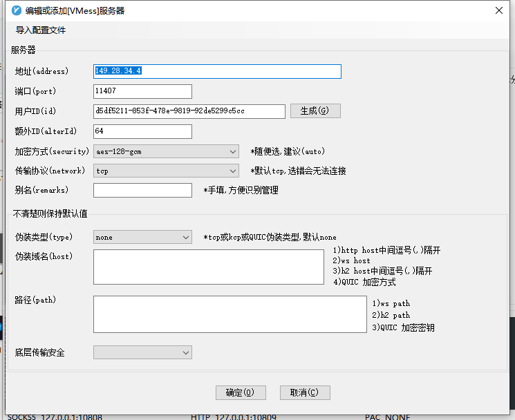Expand the 加密方式(security) dropdown
The width and height of the screenshot is (515, 420).
point(166,151)
